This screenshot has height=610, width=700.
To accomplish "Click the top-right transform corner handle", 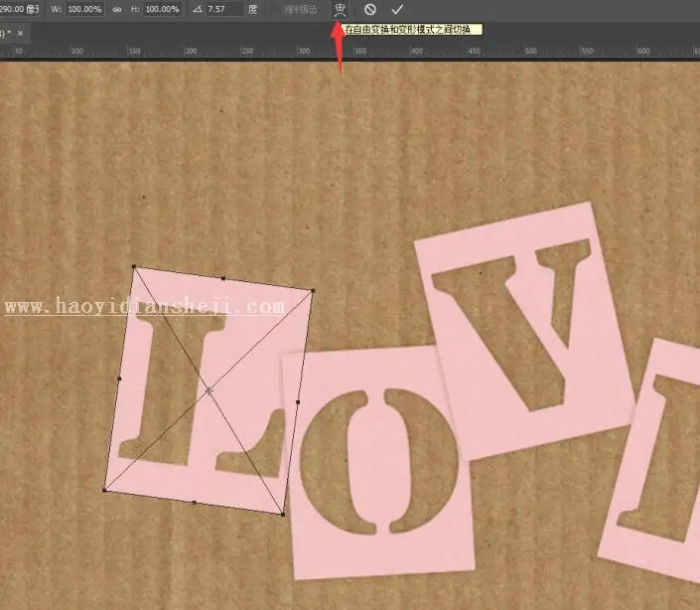I will click(x=313, y=291).
